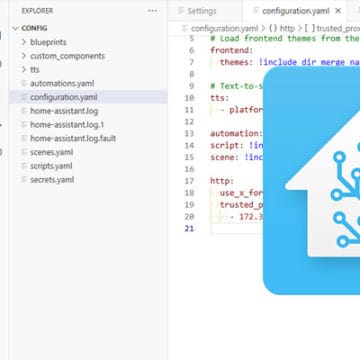The width and height of the screenshot is (360, 360).
Task: Click the file icon beside automations.yaml
Action: click(24, 83)
